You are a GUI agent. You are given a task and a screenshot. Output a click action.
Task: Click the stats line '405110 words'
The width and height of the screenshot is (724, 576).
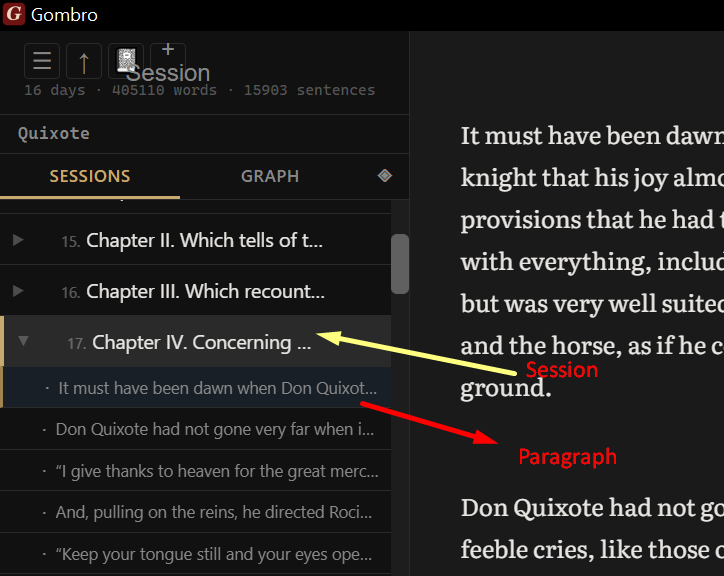tap(164, 90)
